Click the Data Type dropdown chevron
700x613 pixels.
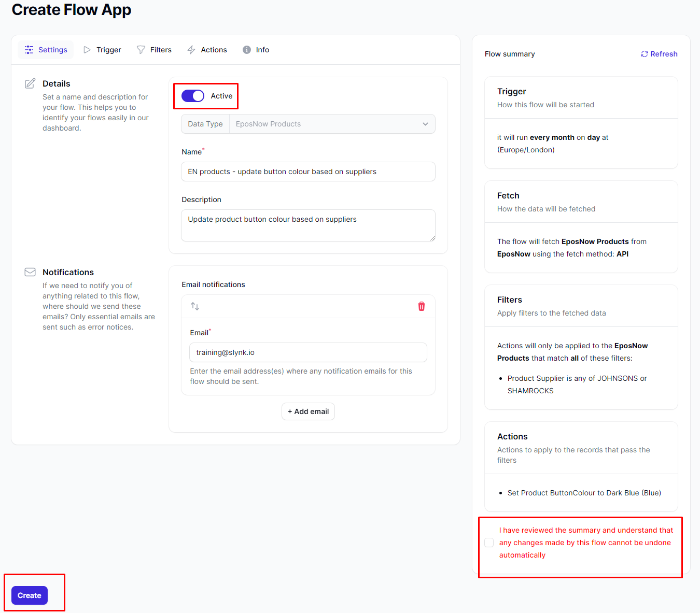tap(425, 124)
